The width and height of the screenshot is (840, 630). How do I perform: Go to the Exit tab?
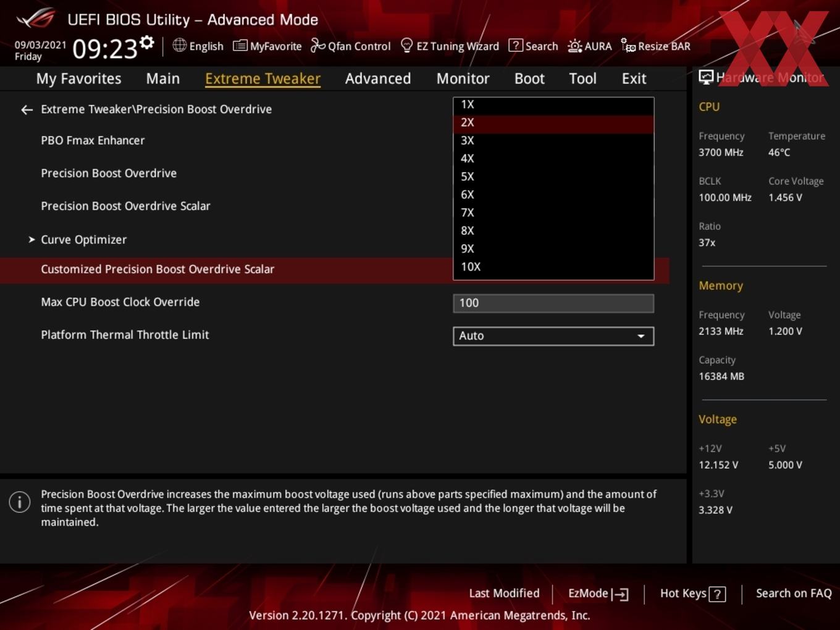(634, 78)
